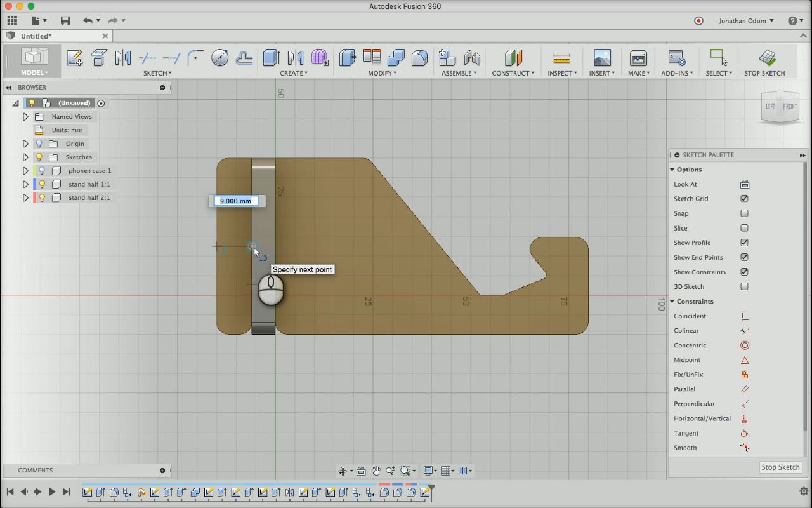The height and width of the screenshot is (508, 812).
Task: Click the Save icon in title bar
Action: (x=65, y=21)
